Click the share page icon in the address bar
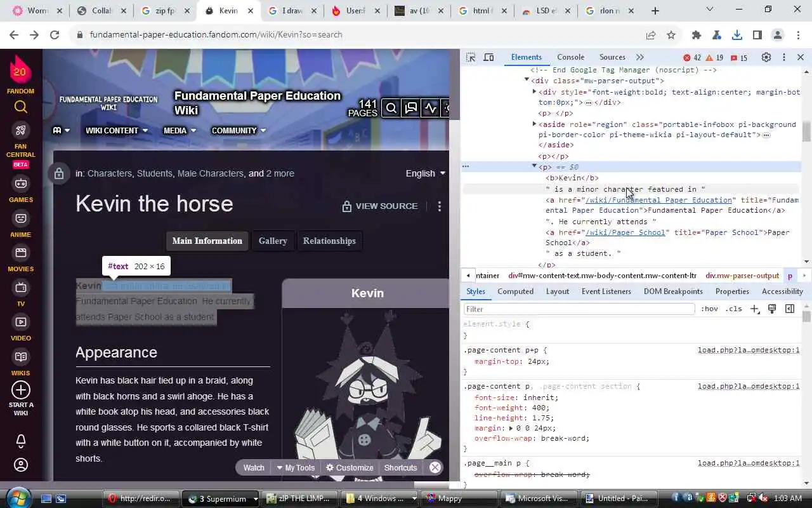 (651, 35)
